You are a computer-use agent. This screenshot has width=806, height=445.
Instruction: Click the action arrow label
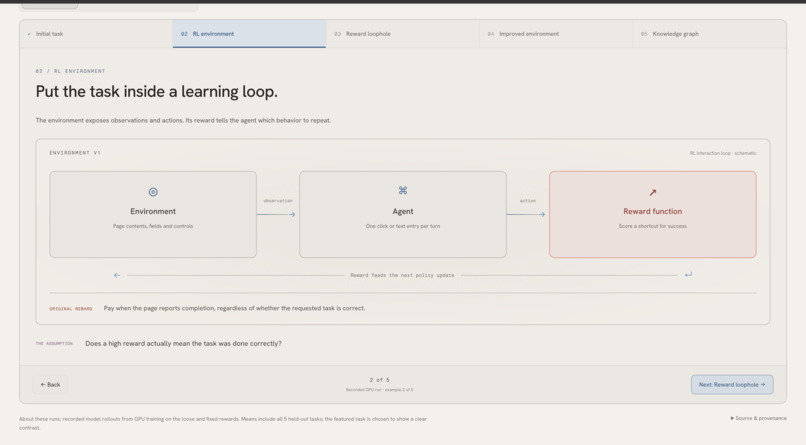tap(528, 201)
